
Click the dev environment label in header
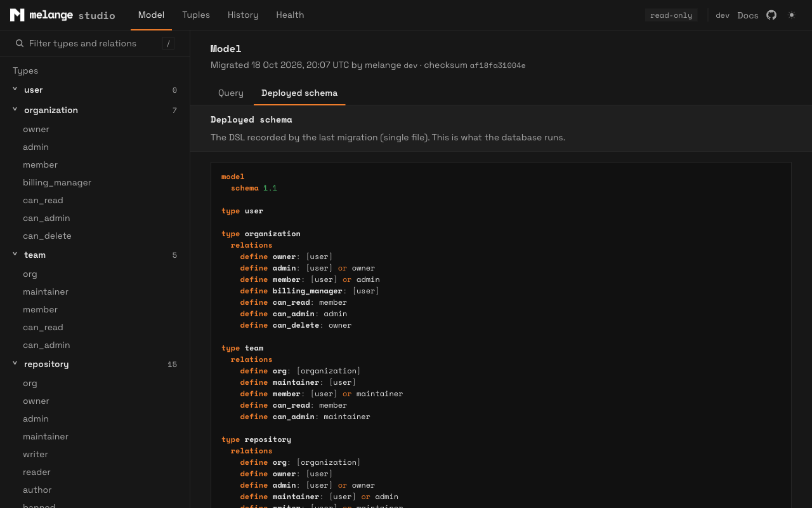[x=723, y=15]
